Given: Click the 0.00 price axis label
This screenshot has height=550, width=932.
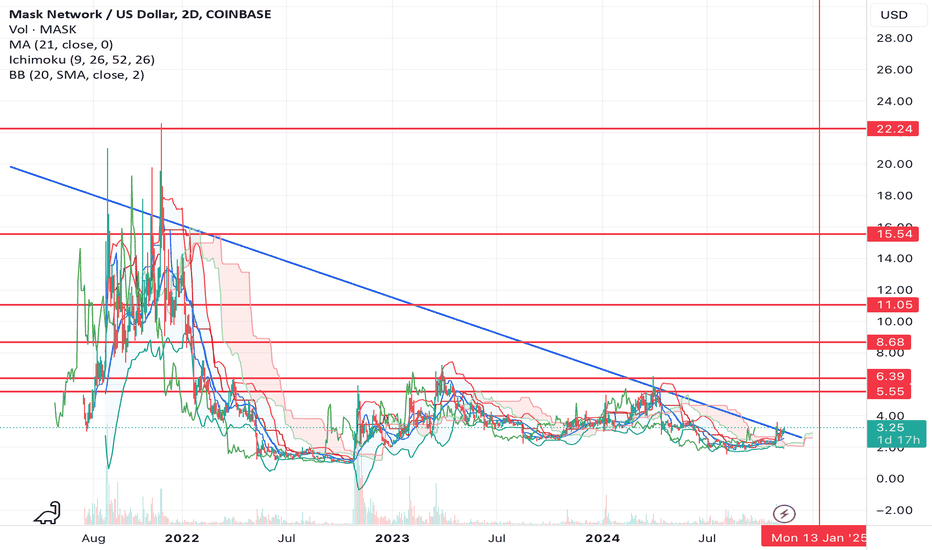Looking at the screenshot, I should 890,479.
